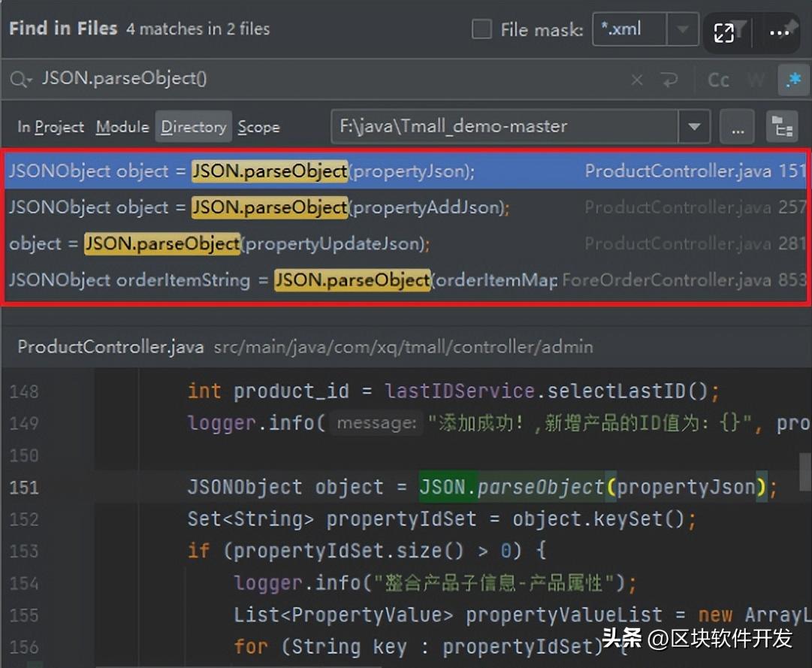The width and height of the screenshot is (812, 668).
Task: Open the three-dot more options overlay
Action: (779, 32)
